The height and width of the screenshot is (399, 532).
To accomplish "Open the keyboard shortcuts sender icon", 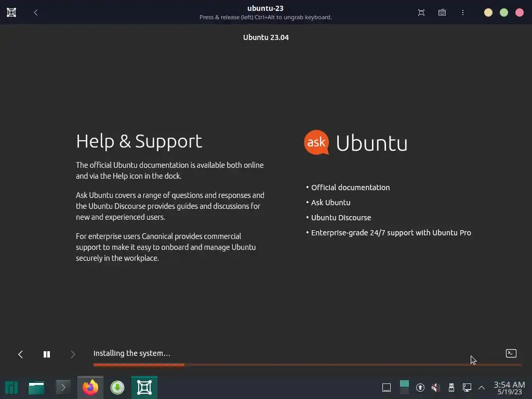I will click(442, 12).
